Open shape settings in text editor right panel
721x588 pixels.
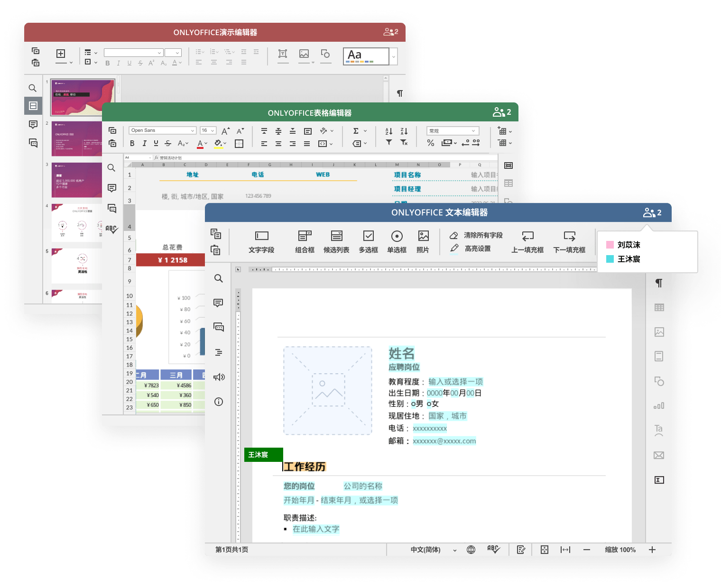(659, 381)
